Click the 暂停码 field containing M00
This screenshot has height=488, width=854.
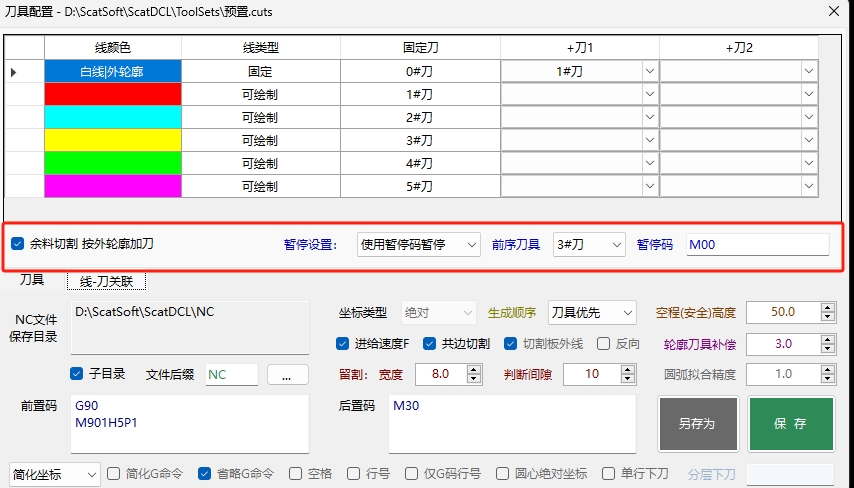pyautogui.click(x=758, y=245)
